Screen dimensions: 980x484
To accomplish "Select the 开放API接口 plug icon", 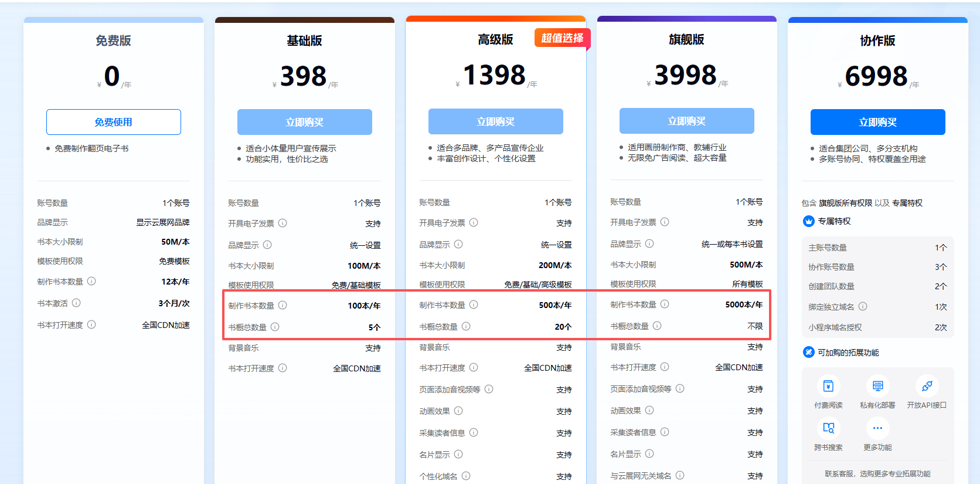I will (x=927, y=387).
